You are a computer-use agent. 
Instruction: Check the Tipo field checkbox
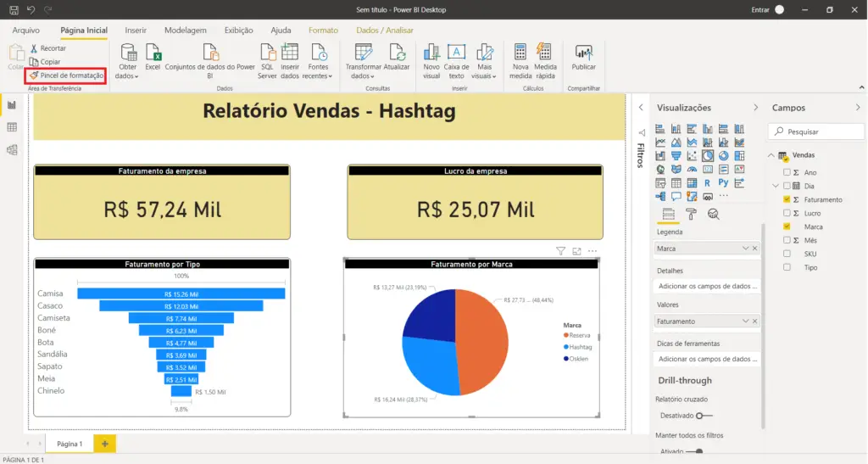click(787, 267)
